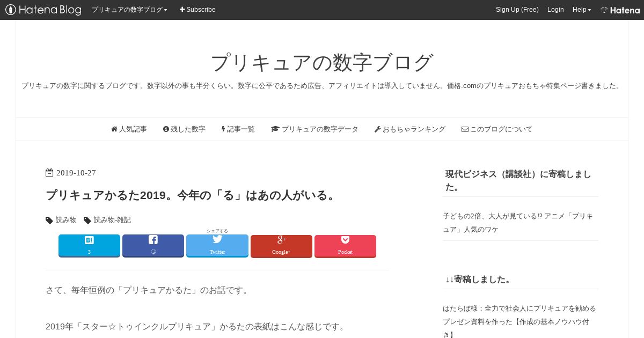Open the Hatena logo at top right
The width and height of the screenshot is (644, 338).
coord(620,10)
